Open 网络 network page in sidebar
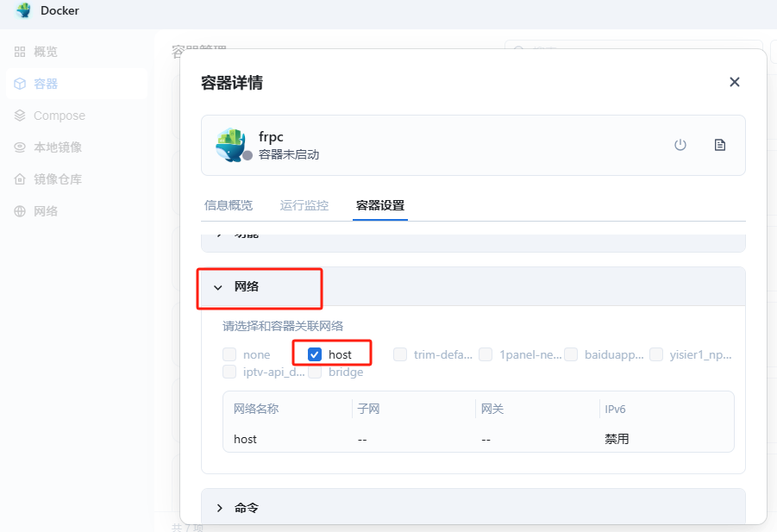 45,211
